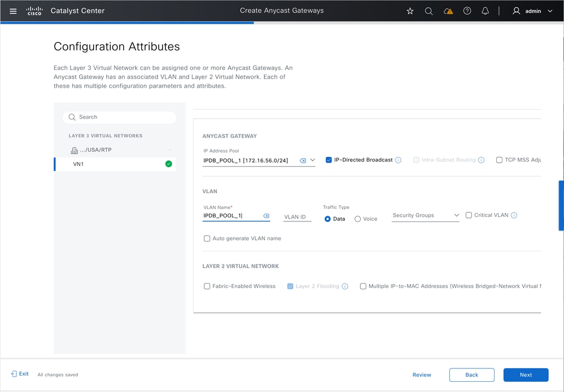This screenshot has height=392, width=564.
Task: Show info for Critical VLAN
Action: point(514,215)
